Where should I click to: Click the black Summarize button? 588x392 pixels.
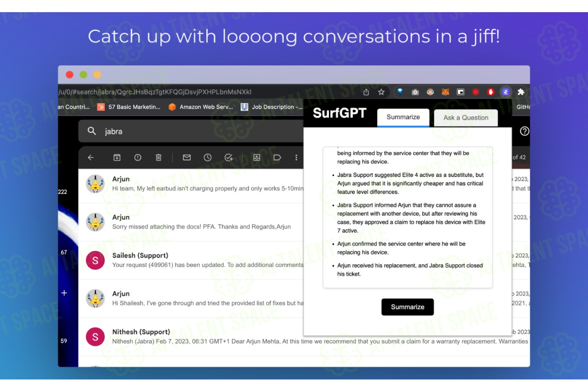408,307
